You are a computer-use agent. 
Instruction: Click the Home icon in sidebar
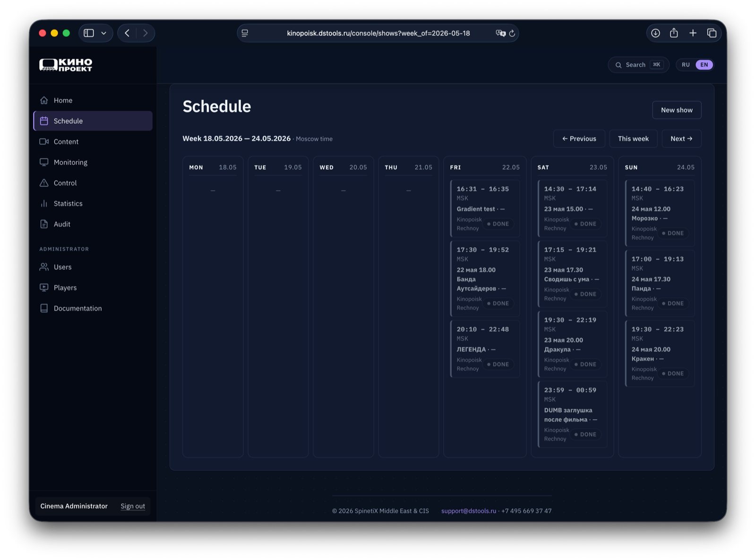coord(44,100)
